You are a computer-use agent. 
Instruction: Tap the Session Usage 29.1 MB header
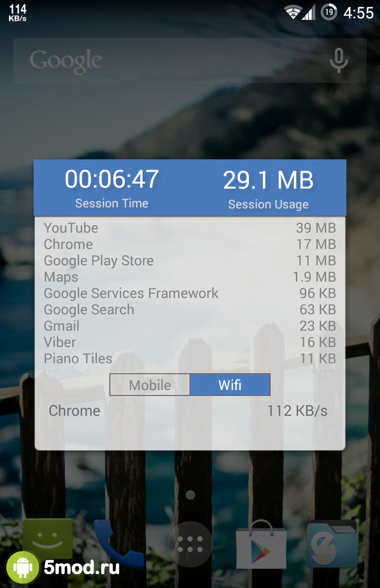[x=268, y=189]
